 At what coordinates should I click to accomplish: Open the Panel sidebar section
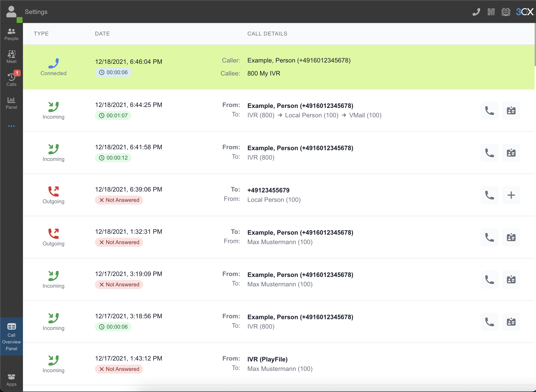(11, 103)
